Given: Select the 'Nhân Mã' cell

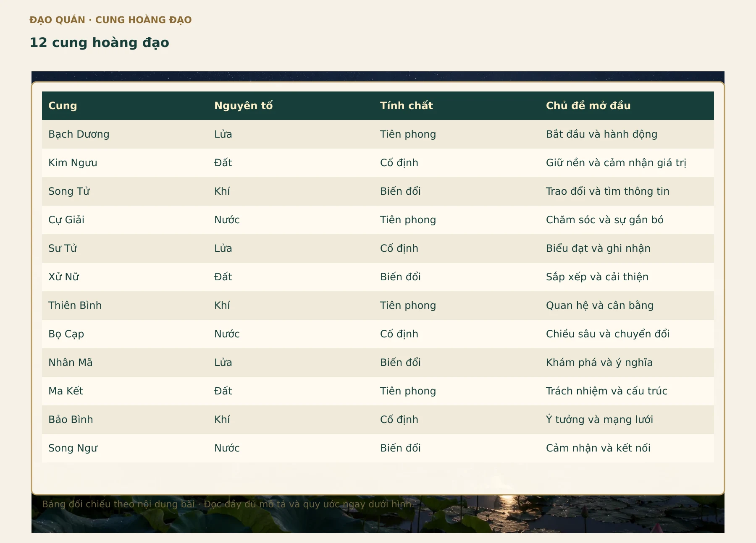Looking at the screenshot, I should [125, 363].
